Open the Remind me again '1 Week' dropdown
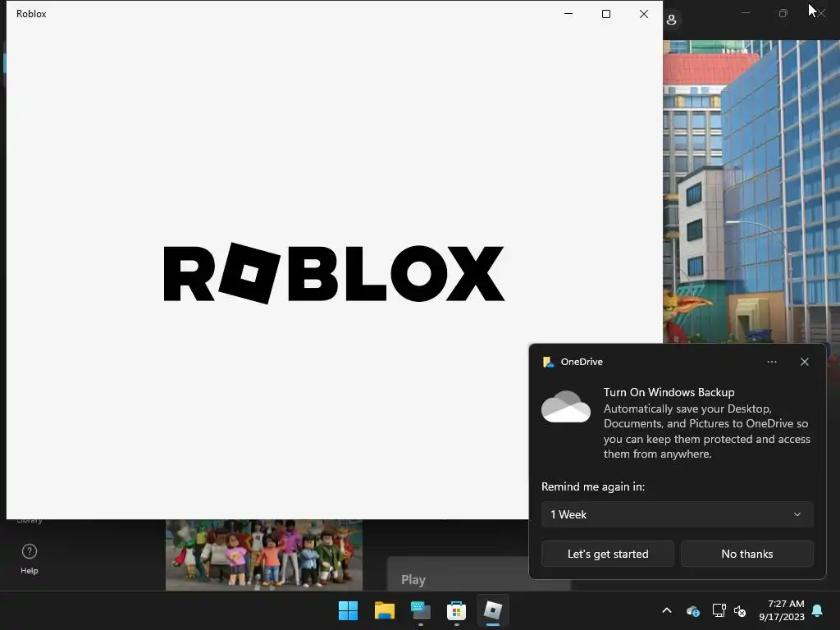Viewport: 840px width, 630px height. tap(677, 514)
